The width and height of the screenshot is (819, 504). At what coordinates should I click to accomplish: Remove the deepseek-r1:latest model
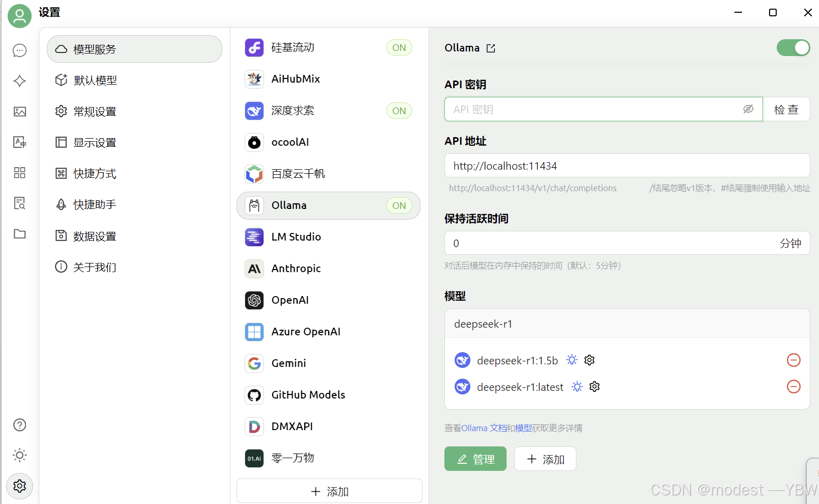coord(794,387)
